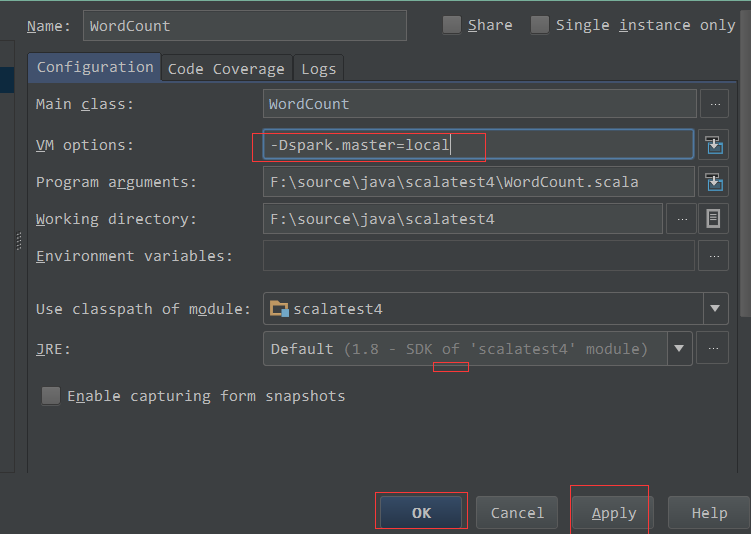Click the left panel splitter grip dots
The height and width of the screenshot is (534, 751).
click(19, 241)
